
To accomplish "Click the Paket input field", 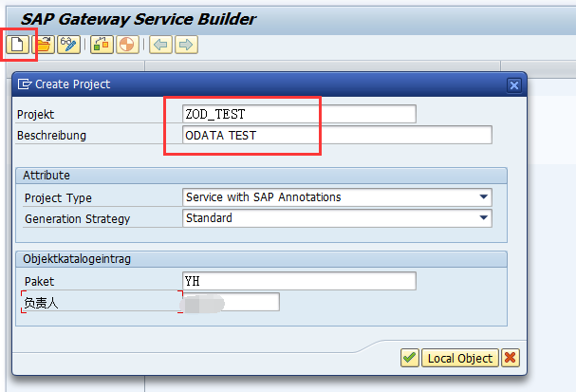I will tap(299, 281).
